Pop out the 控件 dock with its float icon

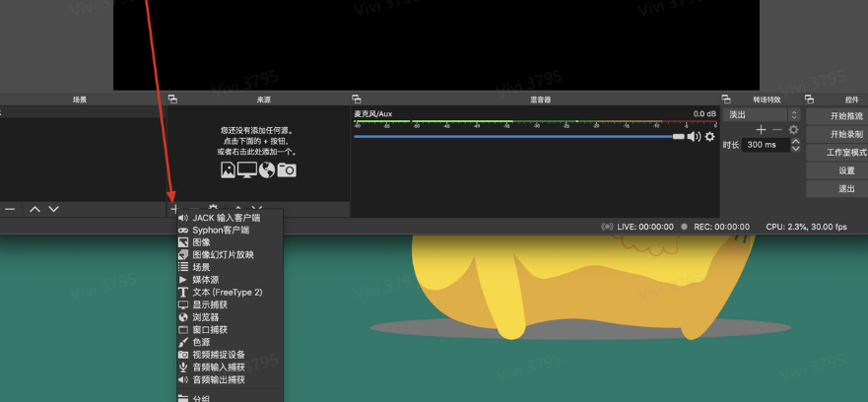(x=809, y=100)
